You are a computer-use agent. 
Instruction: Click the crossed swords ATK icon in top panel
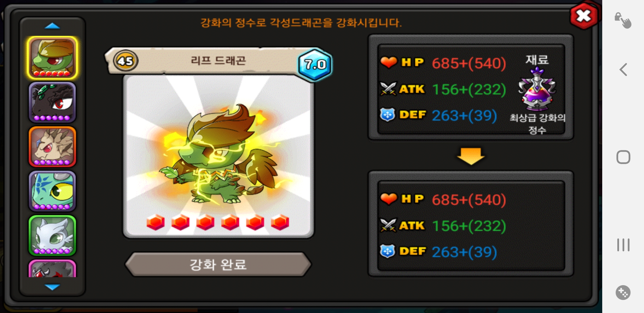click(388, 89)
